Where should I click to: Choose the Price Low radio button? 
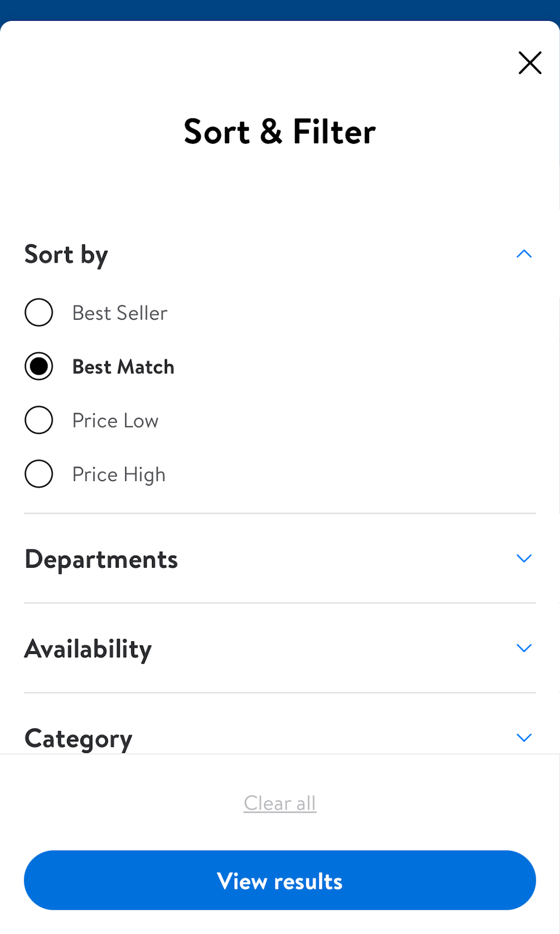click(x=39, y=420)
